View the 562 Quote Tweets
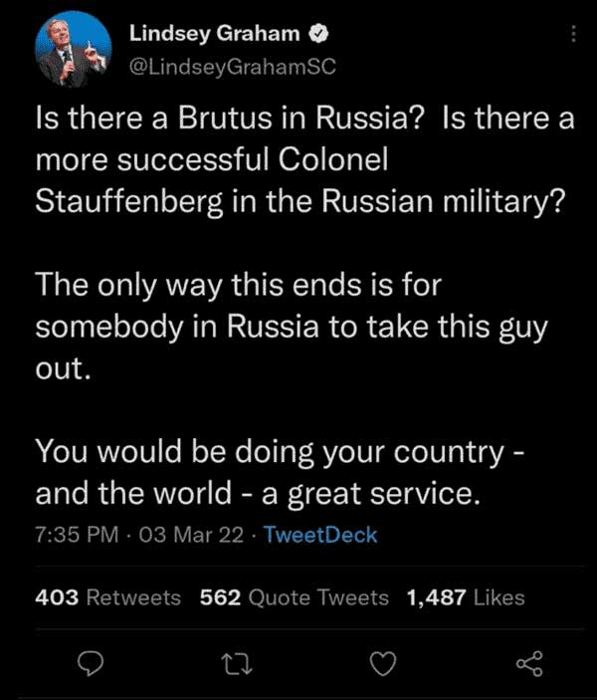 pos(294,597)
